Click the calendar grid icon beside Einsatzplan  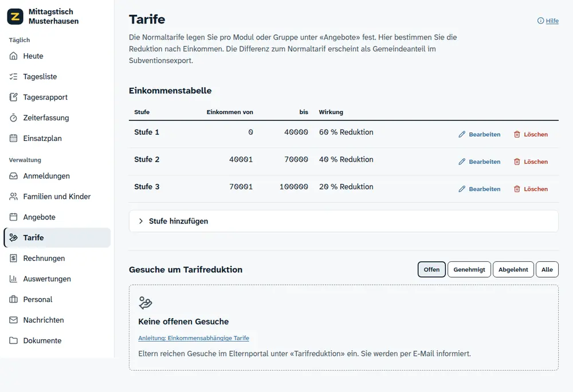14,138
